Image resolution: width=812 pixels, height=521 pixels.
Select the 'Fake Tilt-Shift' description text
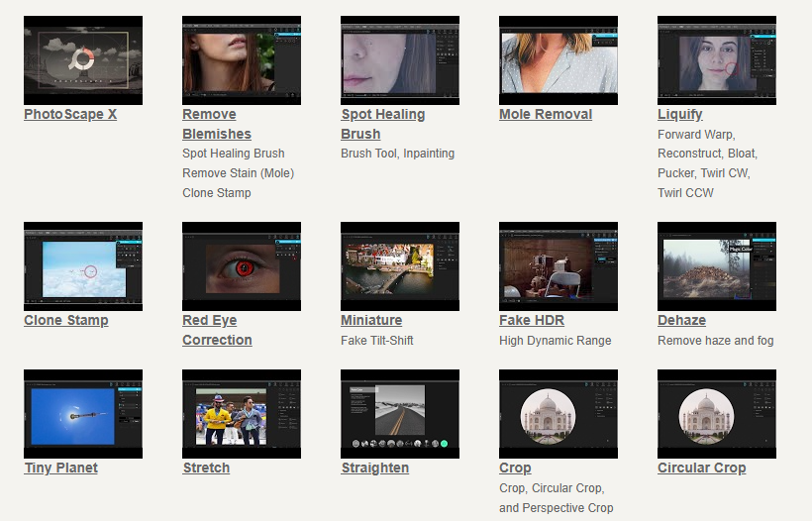coord(377,341)
